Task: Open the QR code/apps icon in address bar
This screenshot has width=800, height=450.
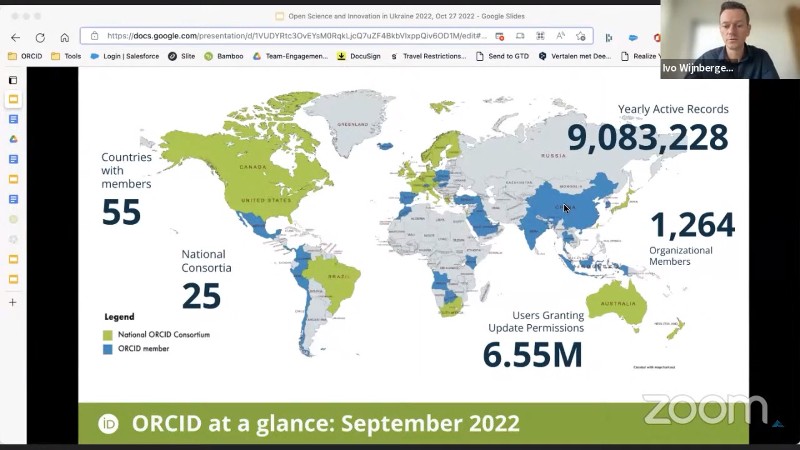Action: (x=540, y=36)
